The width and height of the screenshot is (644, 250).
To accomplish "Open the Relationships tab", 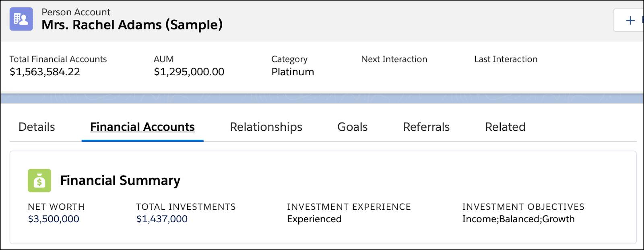I will (266, 127).
